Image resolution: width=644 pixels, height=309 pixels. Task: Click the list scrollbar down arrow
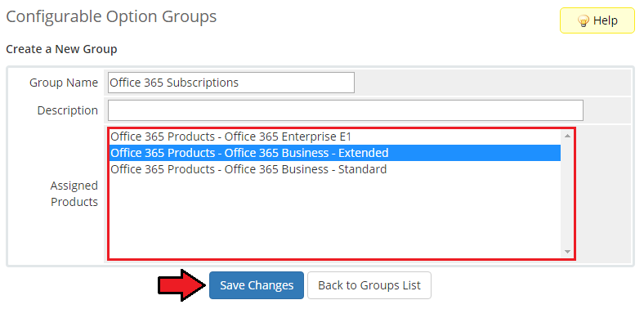568,252
